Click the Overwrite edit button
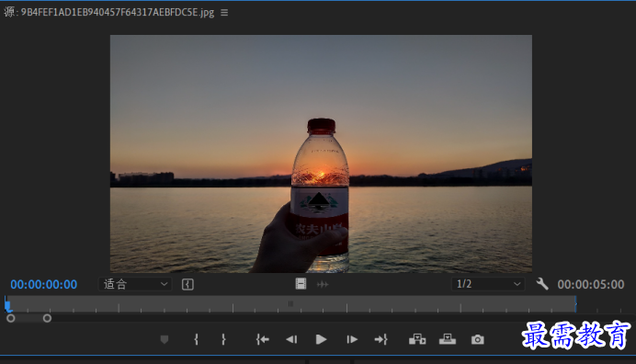This screenshot has height=364, width=636. pos(448,339)
